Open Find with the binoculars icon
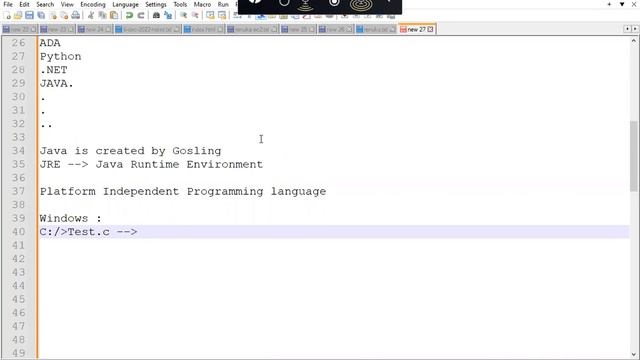 (156, 16)
